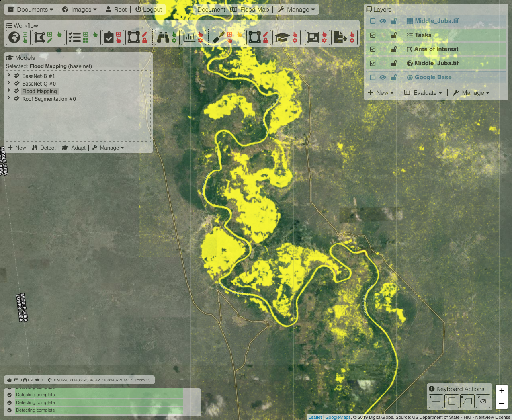The width and height of the screenshot is (512, 420).
Task: Open the Layers panel New dropdown
Action: pos(381,93)
